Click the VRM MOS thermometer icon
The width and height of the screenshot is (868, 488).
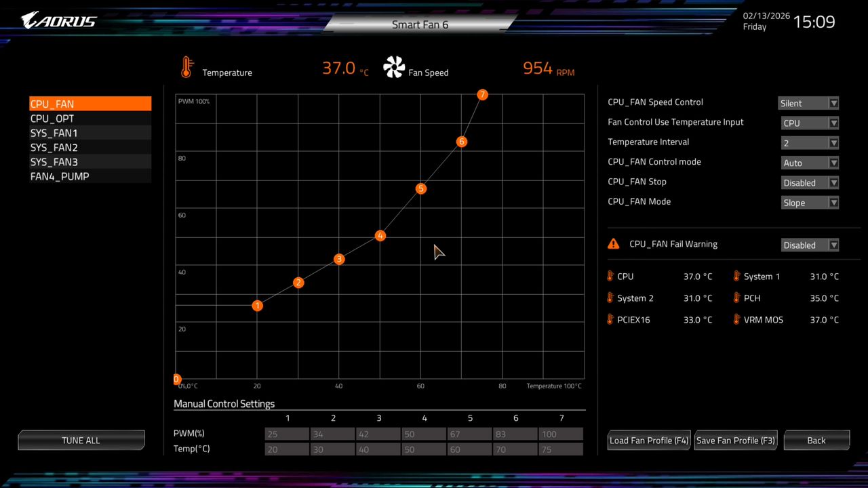(736, 319)
